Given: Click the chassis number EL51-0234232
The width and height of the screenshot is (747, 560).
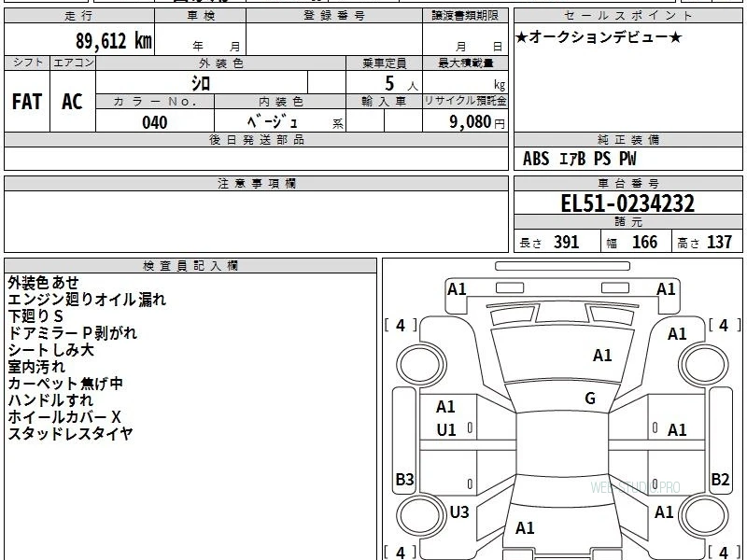Looking at the screenshot, I should (x=627, y=203).
